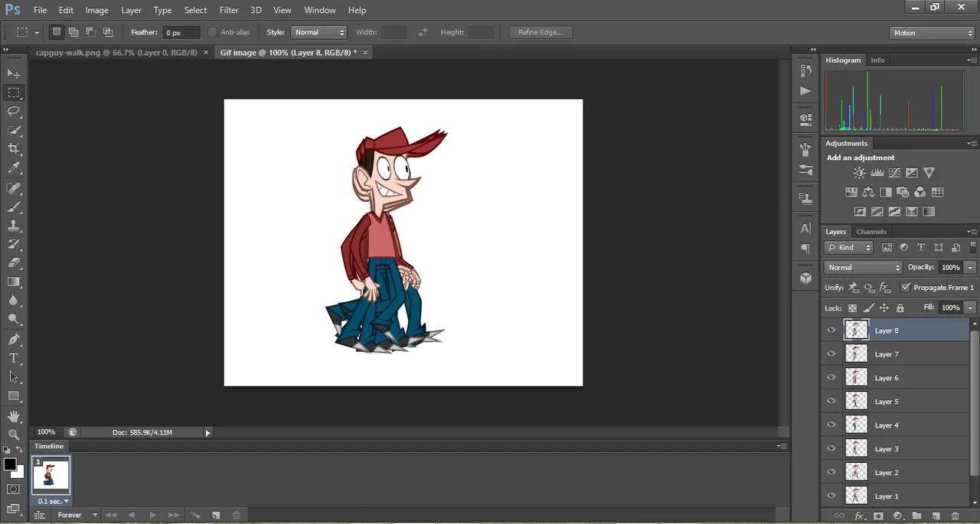Open the Timeline panel menu

point(781,446)
